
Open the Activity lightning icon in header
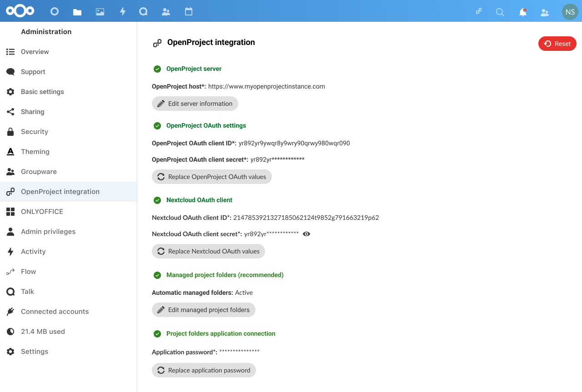pyautogui.click(x=122, y=12)
